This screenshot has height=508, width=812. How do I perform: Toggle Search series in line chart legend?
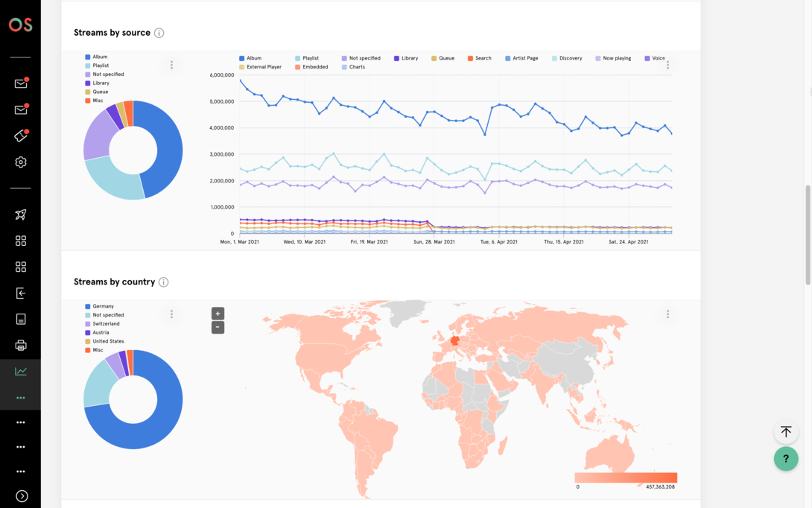479,58
